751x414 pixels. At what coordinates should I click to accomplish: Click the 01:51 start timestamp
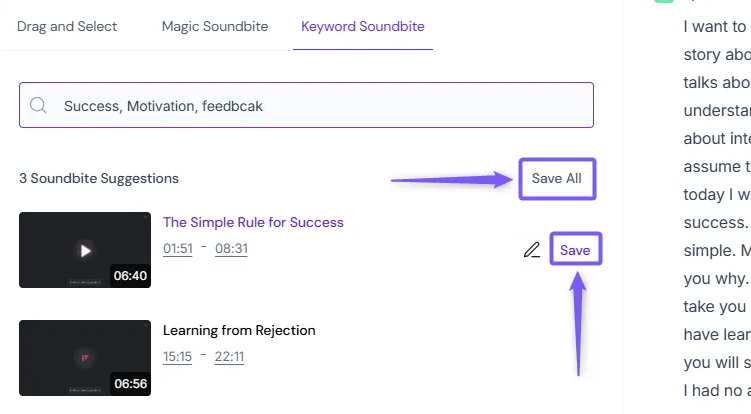[x=177, y=249]
